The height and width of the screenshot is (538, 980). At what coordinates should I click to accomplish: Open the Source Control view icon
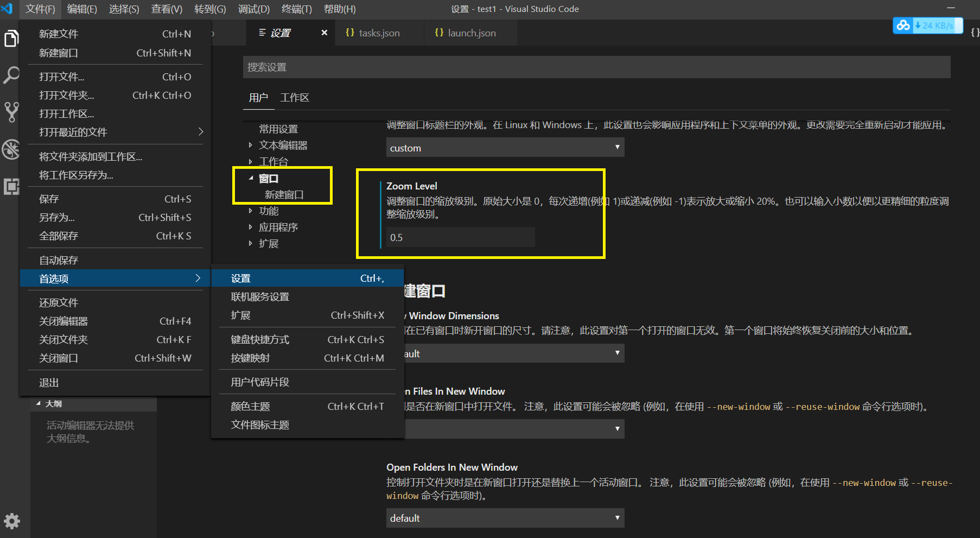pyautogui.click(x=11, y=112)
